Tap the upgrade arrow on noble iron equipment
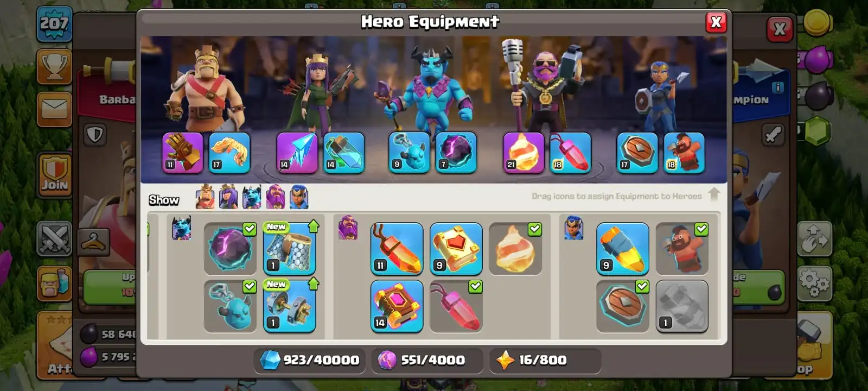 [x=314, y=283]
